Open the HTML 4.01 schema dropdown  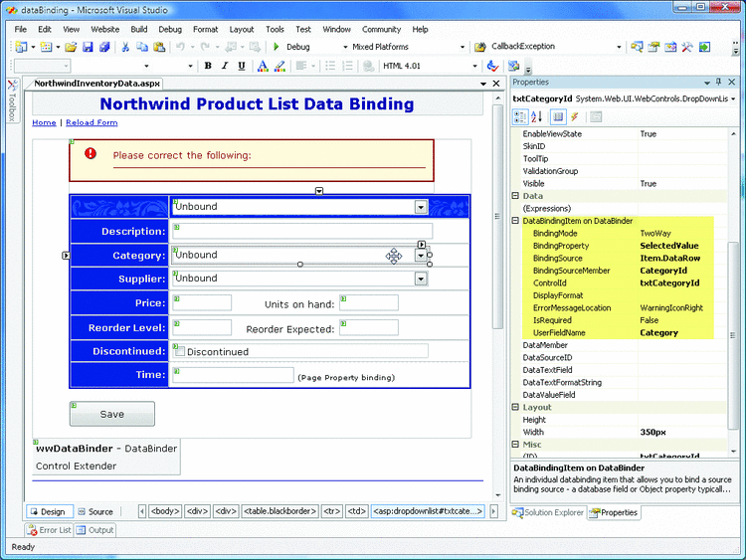pyautogui.click(x=474, y=66)
